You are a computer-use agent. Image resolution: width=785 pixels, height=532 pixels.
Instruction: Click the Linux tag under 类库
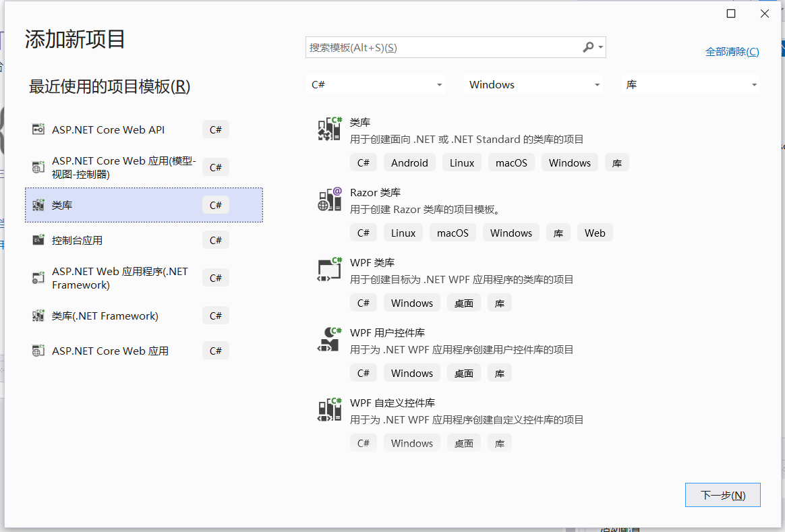coord(461,162)
